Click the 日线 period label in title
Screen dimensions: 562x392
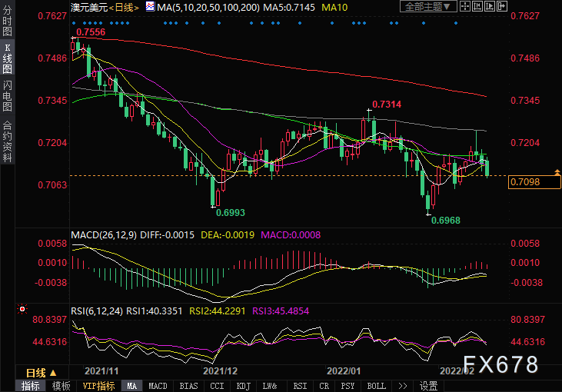[x=124, y=7]
